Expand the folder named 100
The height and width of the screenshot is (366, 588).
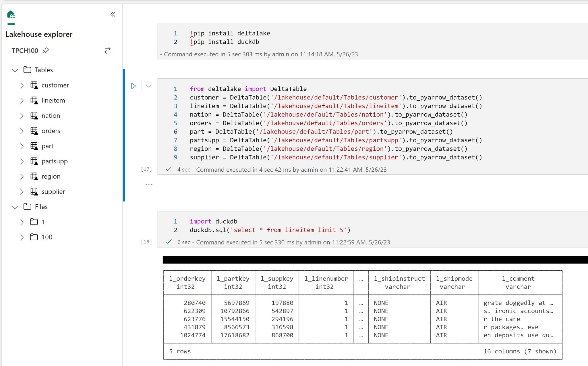tap(22, 237)
